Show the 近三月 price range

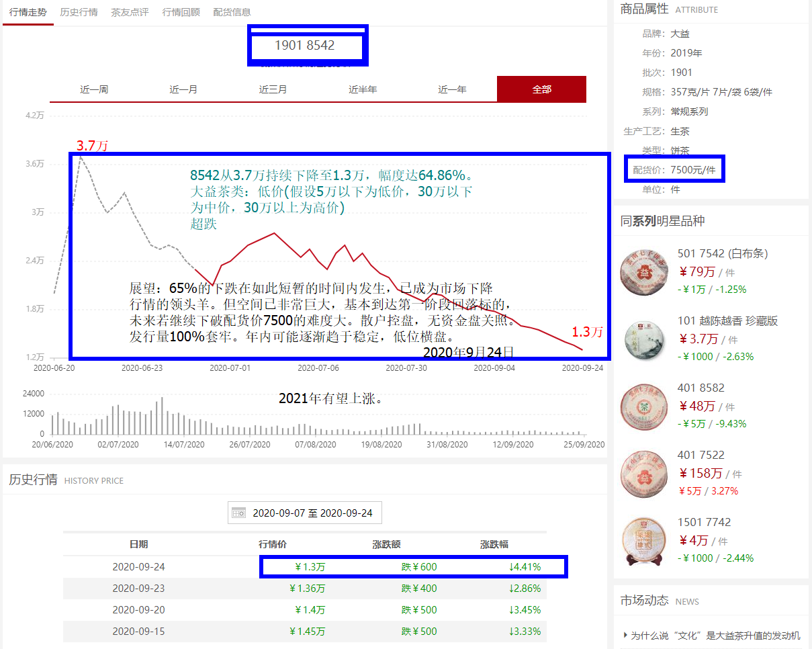click(x=273, y=89)
